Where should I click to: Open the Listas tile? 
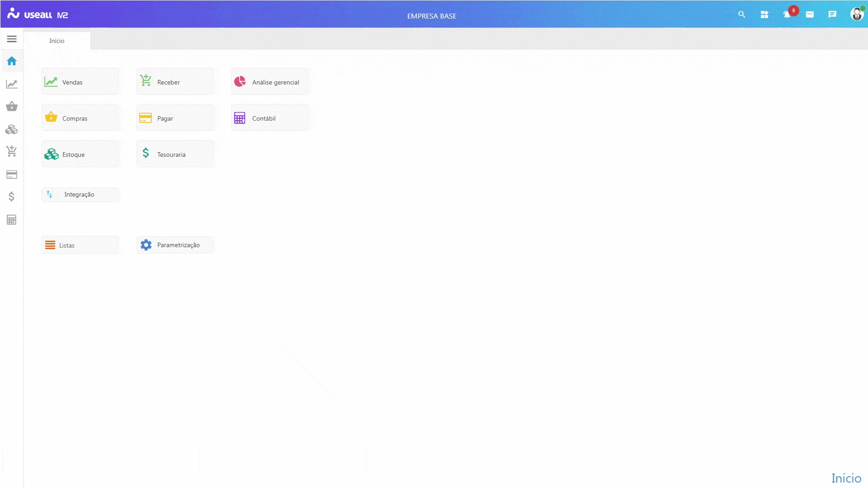pos(80,245)
